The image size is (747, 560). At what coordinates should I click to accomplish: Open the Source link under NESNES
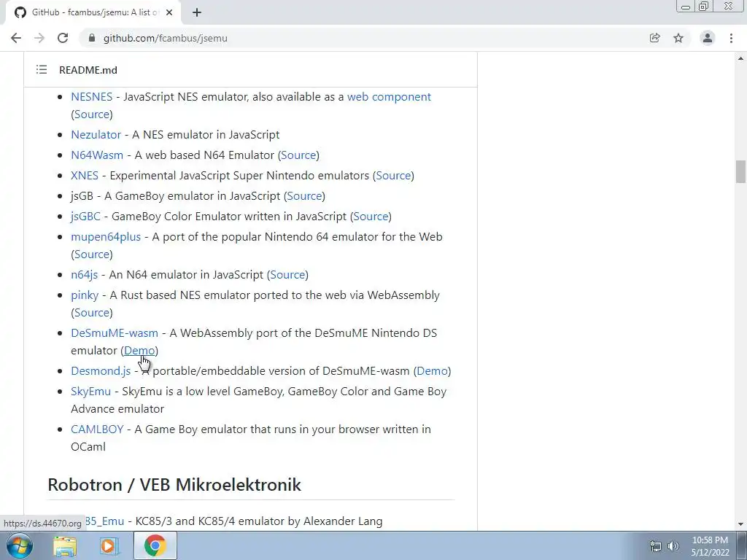pos(92,114)
